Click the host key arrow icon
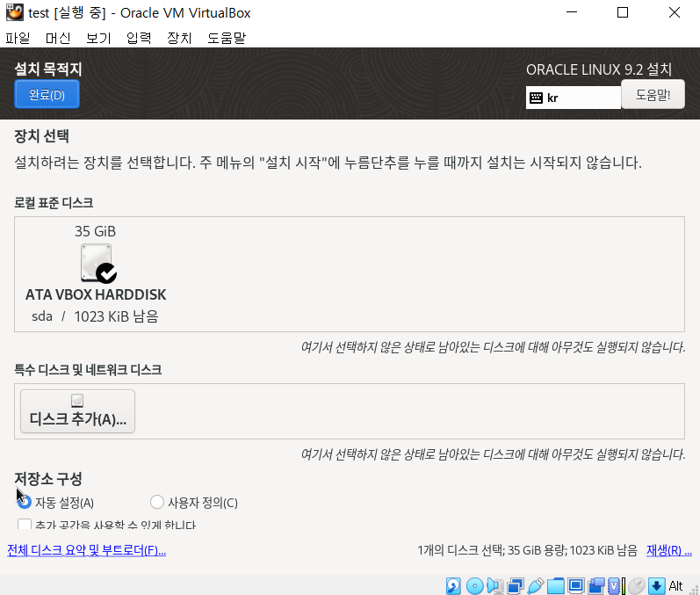This screenshot has width=700, height=595. click(657, 585)
